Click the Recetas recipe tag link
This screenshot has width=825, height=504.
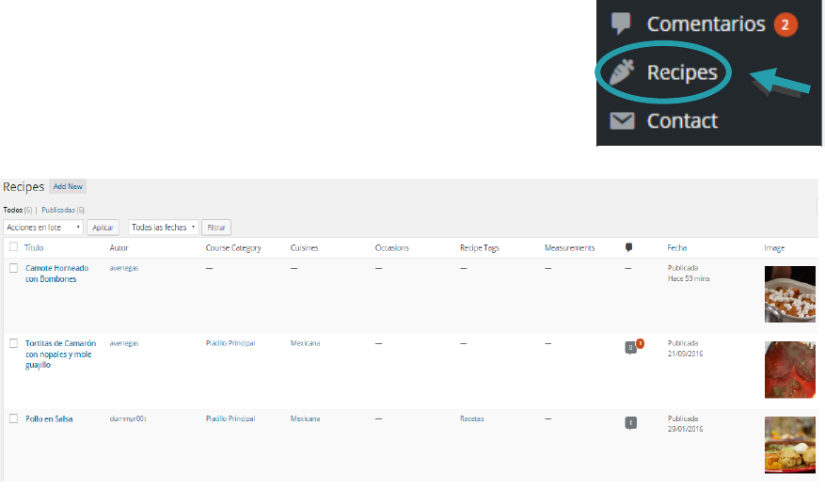tap(472, 418)
